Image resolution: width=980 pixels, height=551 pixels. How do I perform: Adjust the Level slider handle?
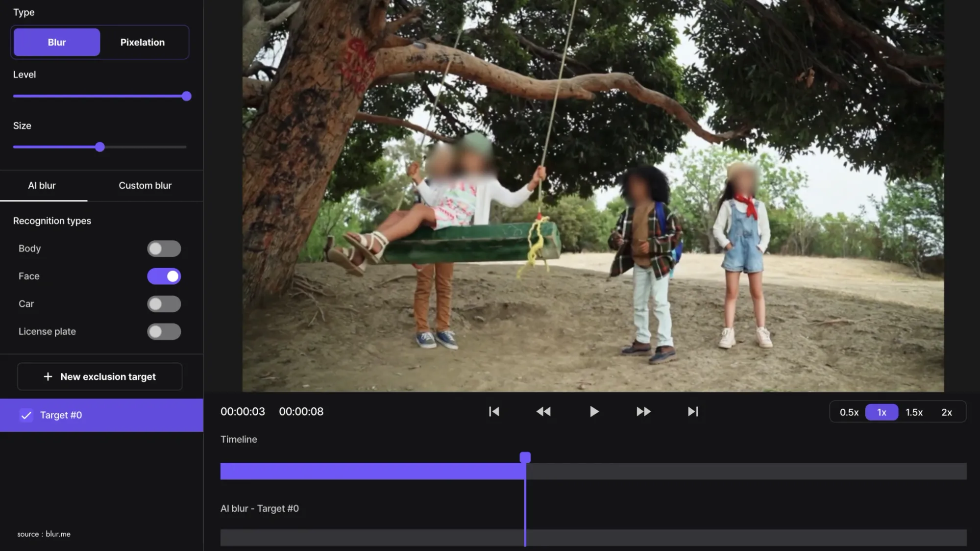click(186, 96)
